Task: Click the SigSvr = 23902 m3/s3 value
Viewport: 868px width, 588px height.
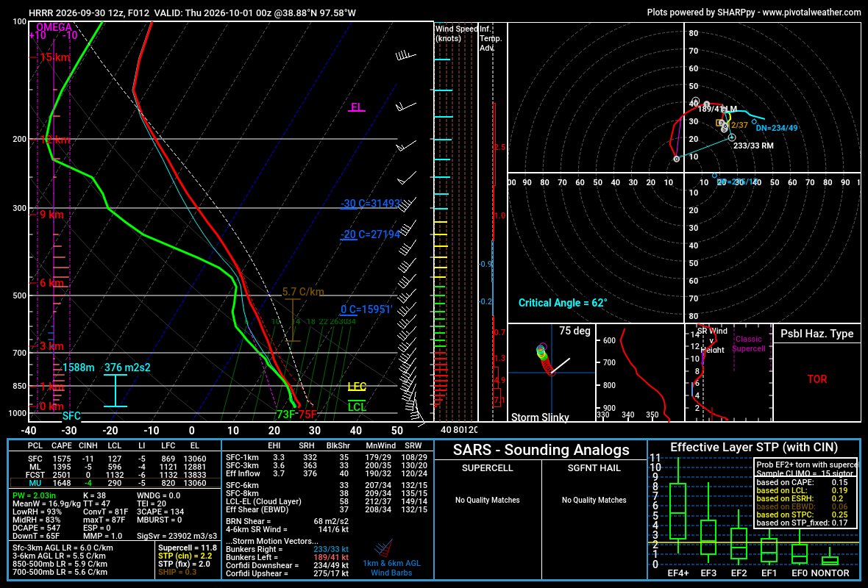Action: [177, 536]
